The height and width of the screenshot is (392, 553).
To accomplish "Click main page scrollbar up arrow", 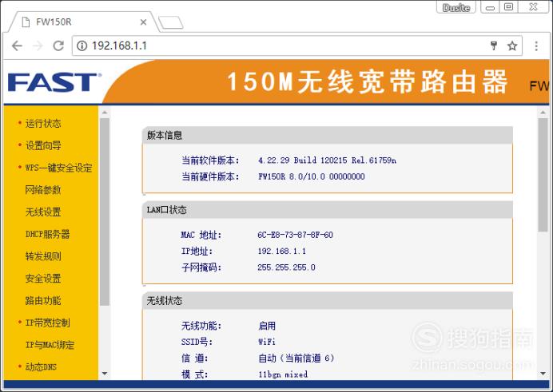I will (543, 113).
